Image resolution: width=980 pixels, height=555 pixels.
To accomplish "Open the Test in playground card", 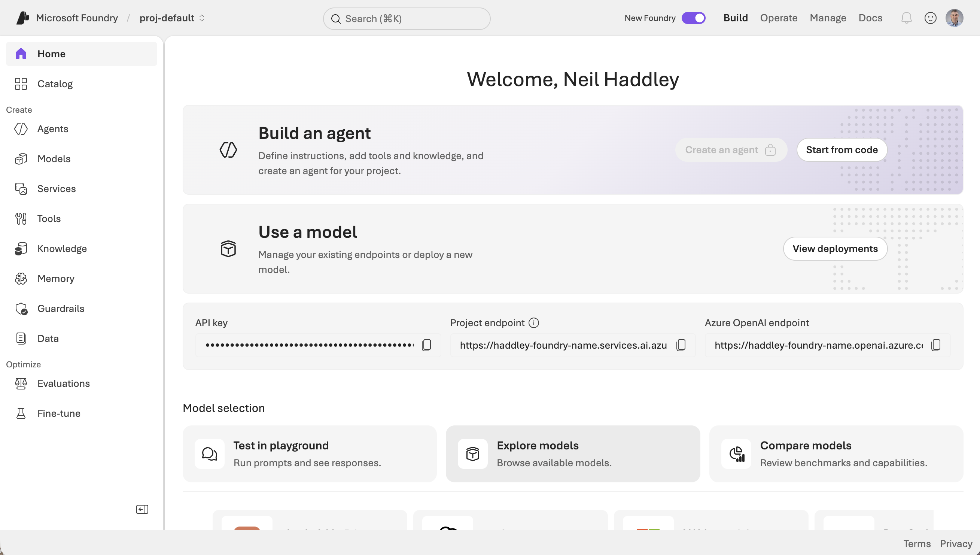I will pyautogui.click(x=310, y=454).
